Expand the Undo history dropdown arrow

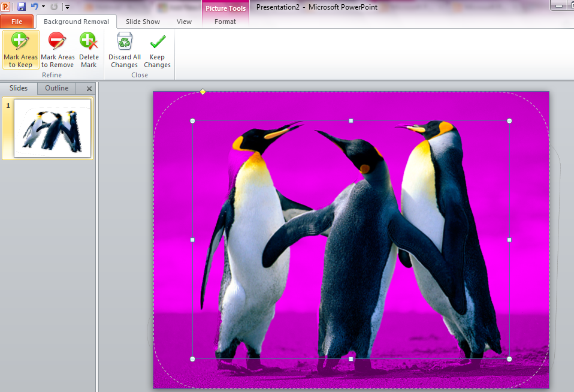pos(43,7)
